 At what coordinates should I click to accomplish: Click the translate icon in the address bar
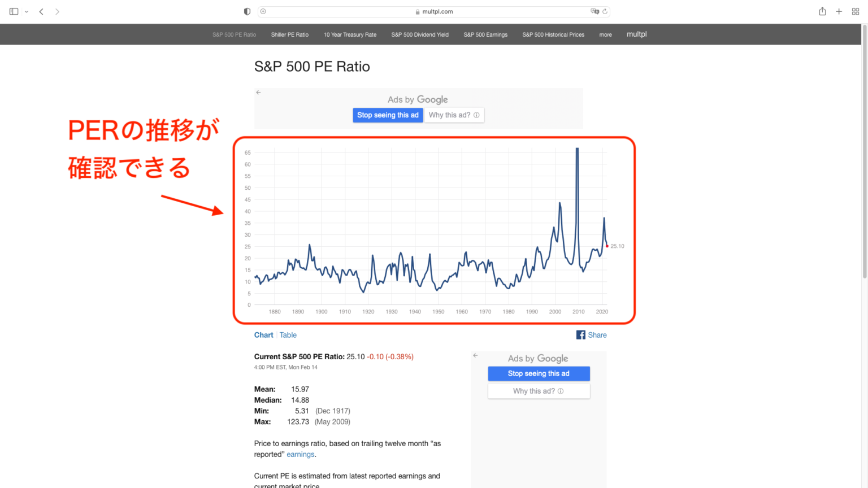596,11
